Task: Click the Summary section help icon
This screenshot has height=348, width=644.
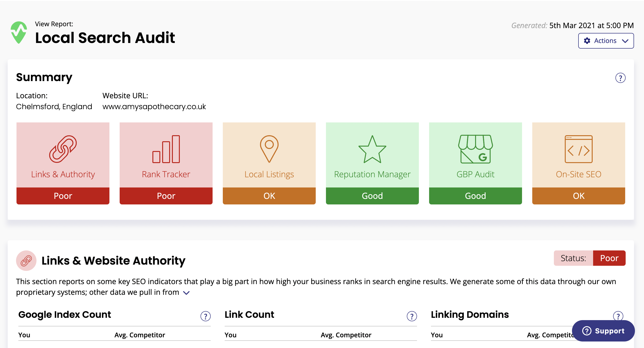Action: click(620, 78)
